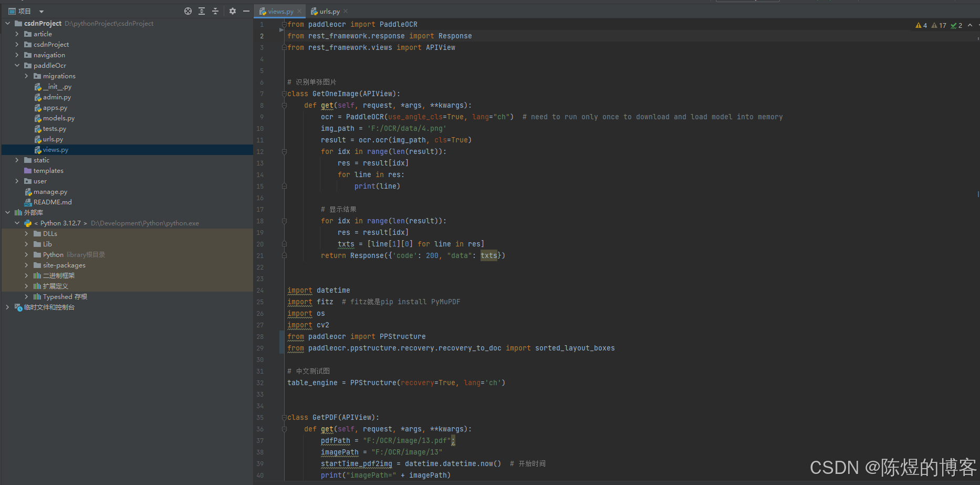Collapse the Python 3.12.7 interpreter node
The image size is (980, 485).
(x=17, y=223)
